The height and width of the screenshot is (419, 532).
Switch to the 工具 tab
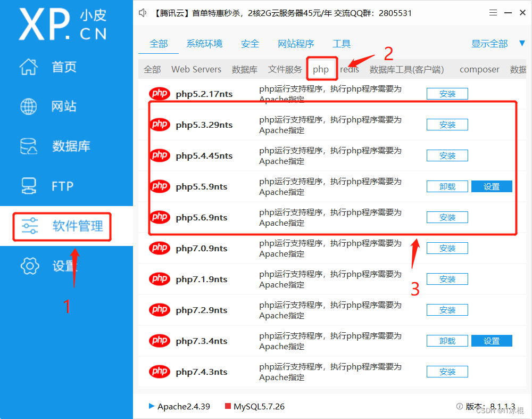tap(342, 44)
